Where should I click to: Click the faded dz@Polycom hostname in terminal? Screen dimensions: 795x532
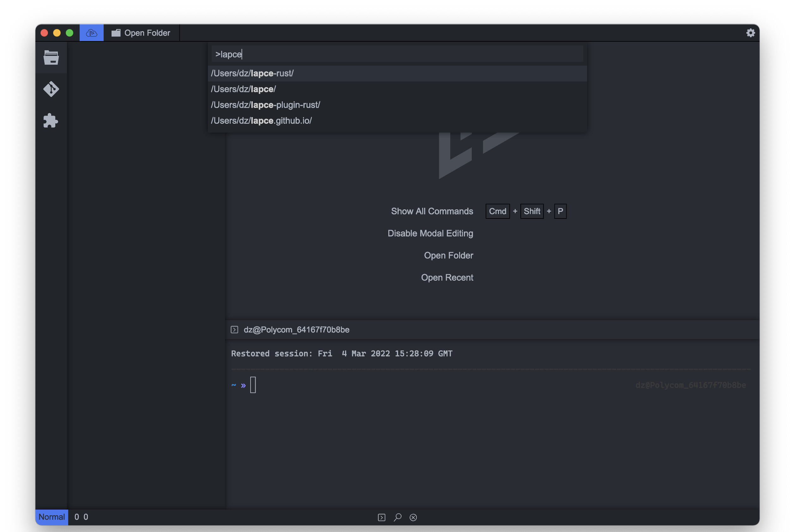690,385
